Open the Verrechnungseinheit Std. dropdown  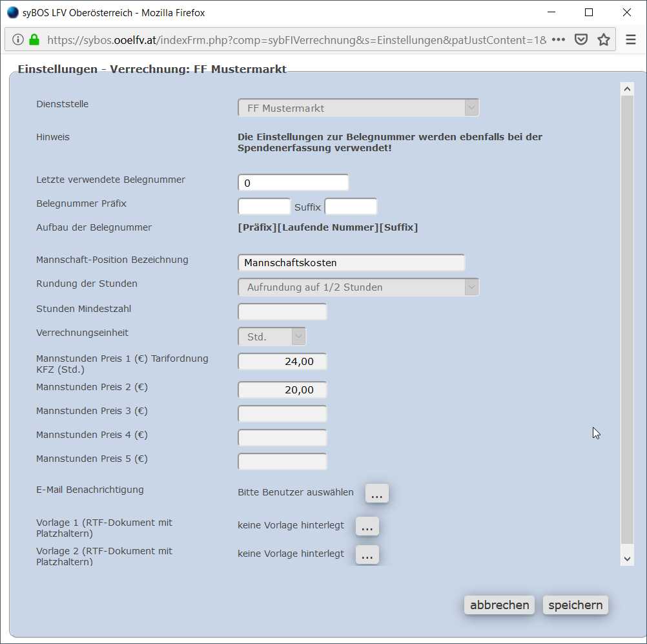coord(272,337)
